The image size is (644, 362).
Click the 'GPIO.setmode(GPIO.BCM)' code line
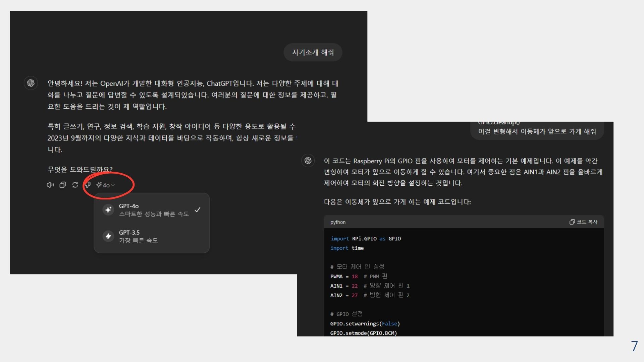click(x=364, y=333)
